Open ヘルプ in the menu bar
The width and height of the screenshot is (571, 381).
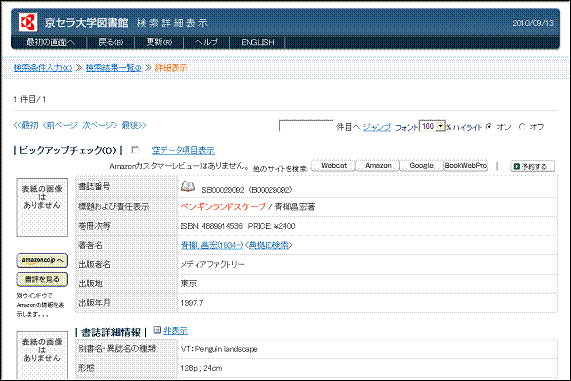[206, 42]
